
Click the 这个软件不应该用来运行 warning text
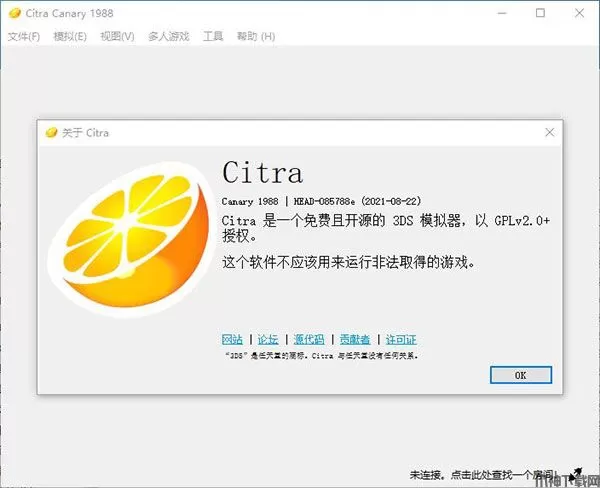click(349, 263)
